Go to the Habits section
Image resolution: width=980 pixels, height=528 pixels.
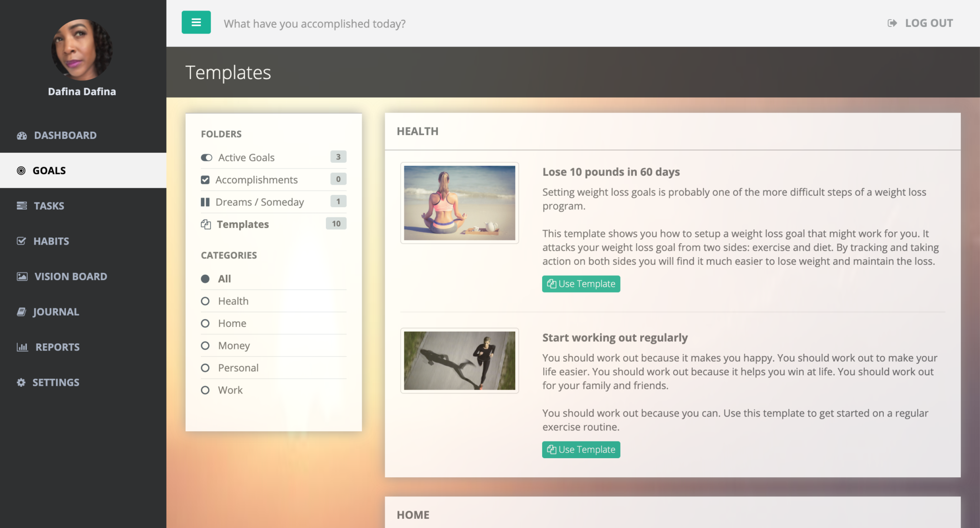[x=83, y=241]
